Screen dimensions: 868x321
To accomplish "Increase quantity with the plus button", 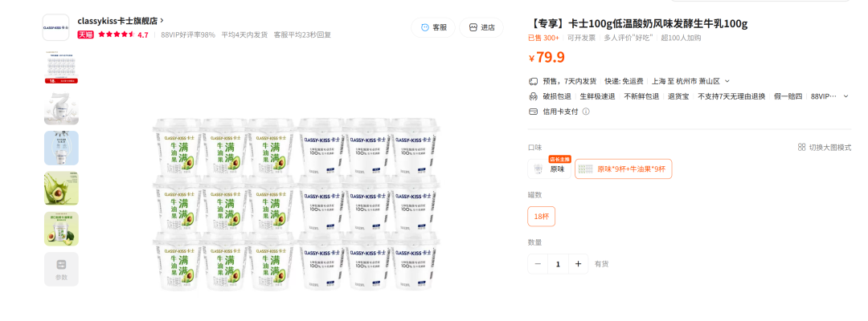I will 578,264.
